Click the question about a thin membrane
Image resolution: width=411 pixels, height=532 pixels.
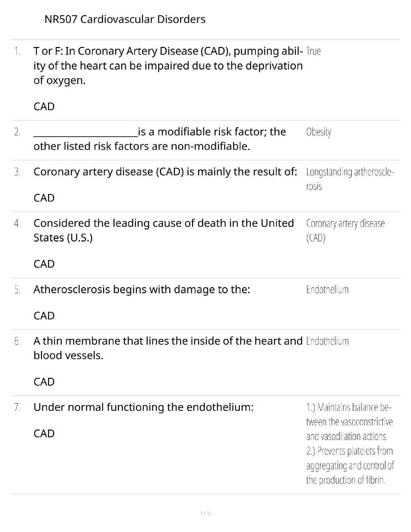pos(168,348)
